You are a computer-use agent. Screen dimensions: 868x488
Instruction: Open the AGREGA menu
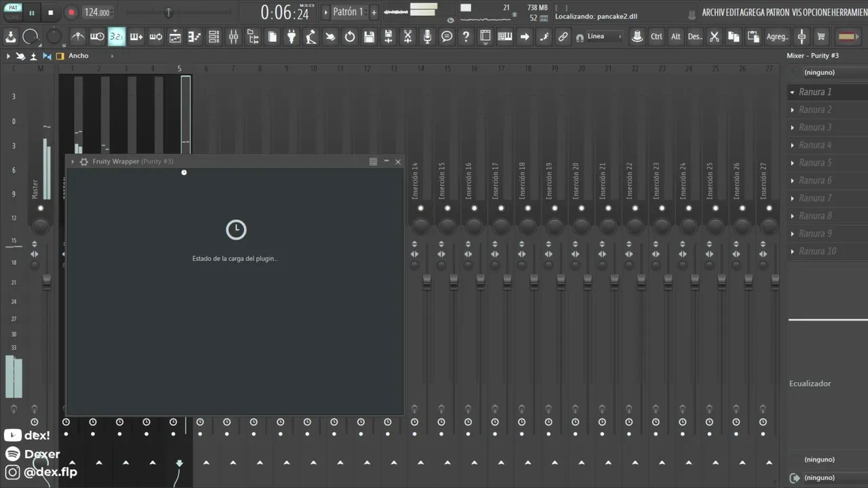753,12
